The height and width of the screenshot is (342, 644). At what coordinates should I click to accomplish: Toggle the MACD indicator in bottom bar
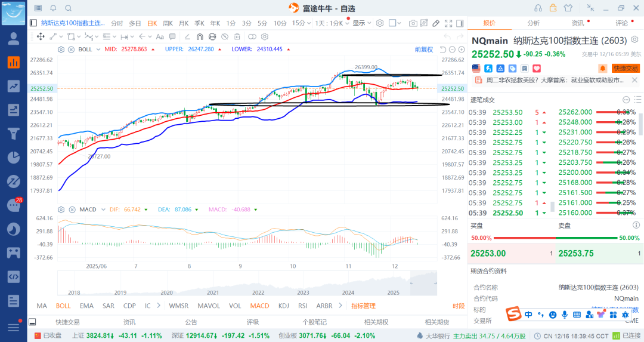pyautogui.click(x=259, y=306)
